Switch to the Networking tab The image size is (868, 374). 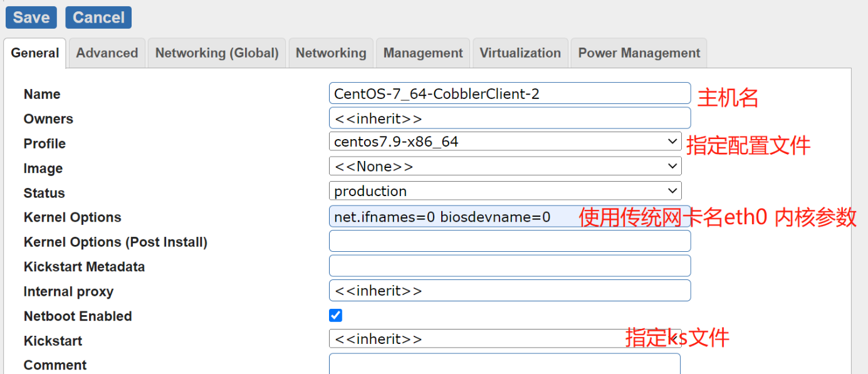[x=331, y=53]
